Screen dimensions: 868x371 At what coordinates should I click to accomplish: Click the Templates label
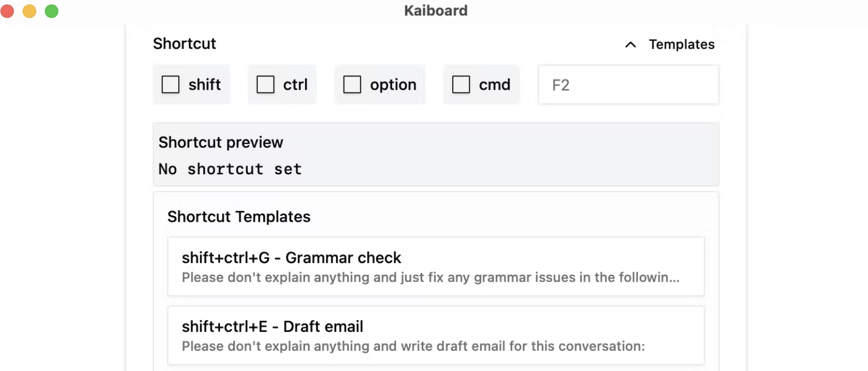(x=682, y=44)
